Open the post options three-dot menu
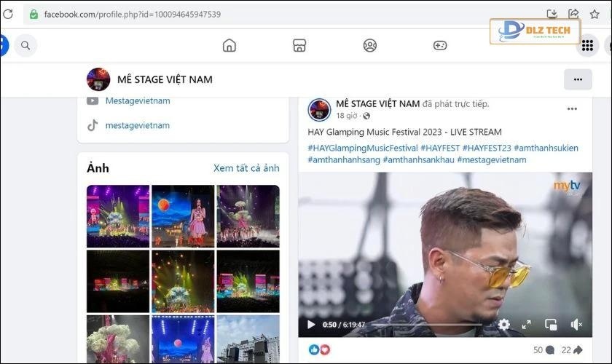This screenshot has width=612, height=364. tap(572, 109)
